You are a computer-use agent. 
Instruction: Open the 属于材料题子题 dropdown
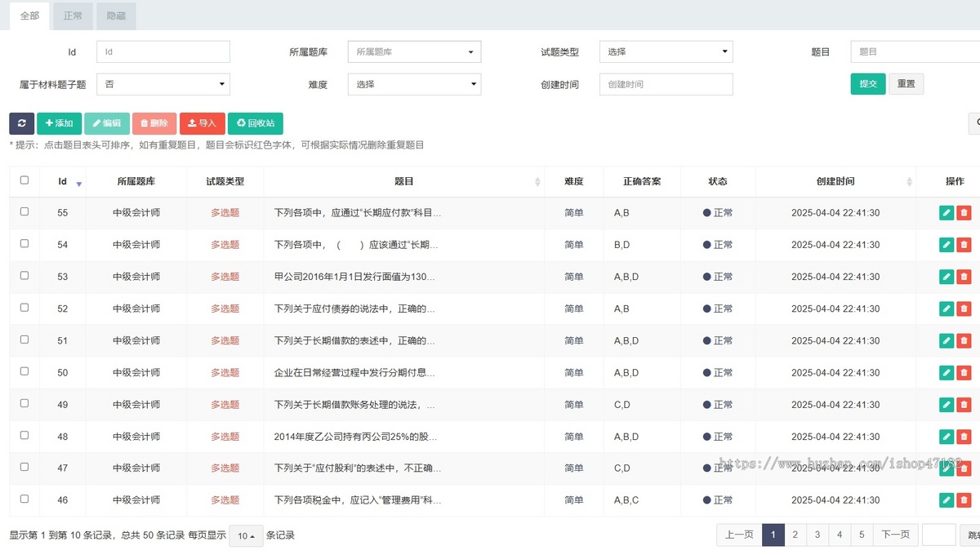pos(163,84)
